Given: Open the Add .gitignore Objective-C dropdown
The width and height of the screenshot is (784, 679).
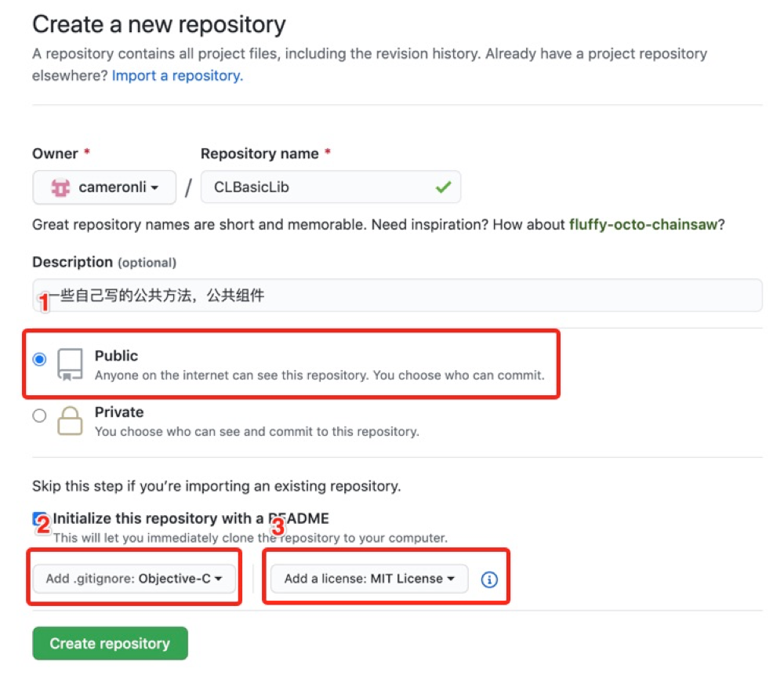Looking at the screenshot, I should (134, 579).
